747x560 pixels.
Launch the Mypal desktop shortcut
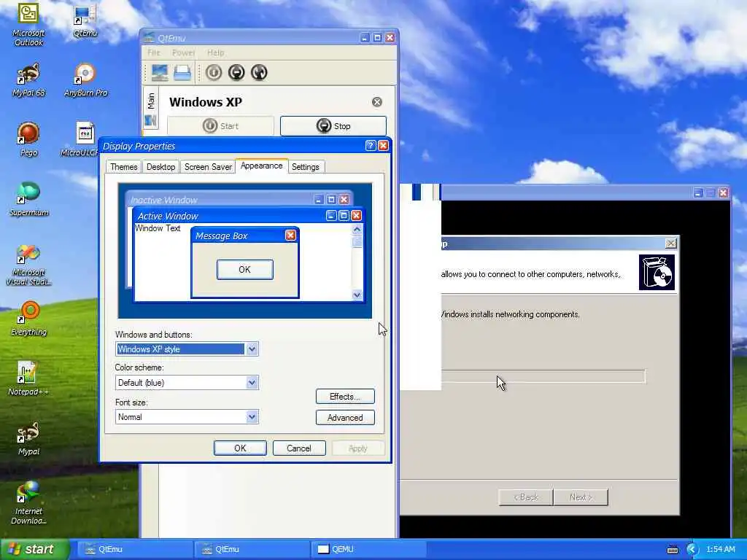point(28,438)
